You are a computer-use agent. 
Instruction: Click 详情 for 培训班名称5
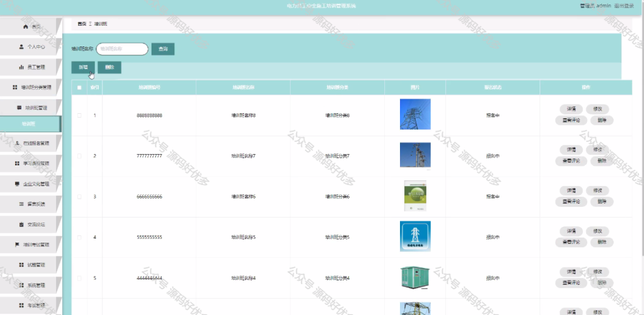pyautogui.click(x=571, y=231)
